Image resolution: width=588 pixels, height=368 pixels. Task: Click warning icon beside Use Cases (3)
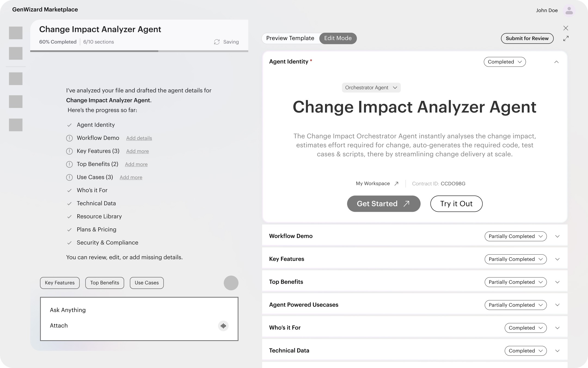click(69, 177)
